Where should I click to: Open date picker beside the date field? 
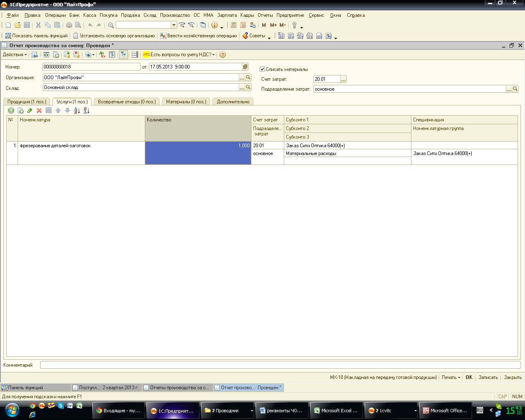coord(245,67)
